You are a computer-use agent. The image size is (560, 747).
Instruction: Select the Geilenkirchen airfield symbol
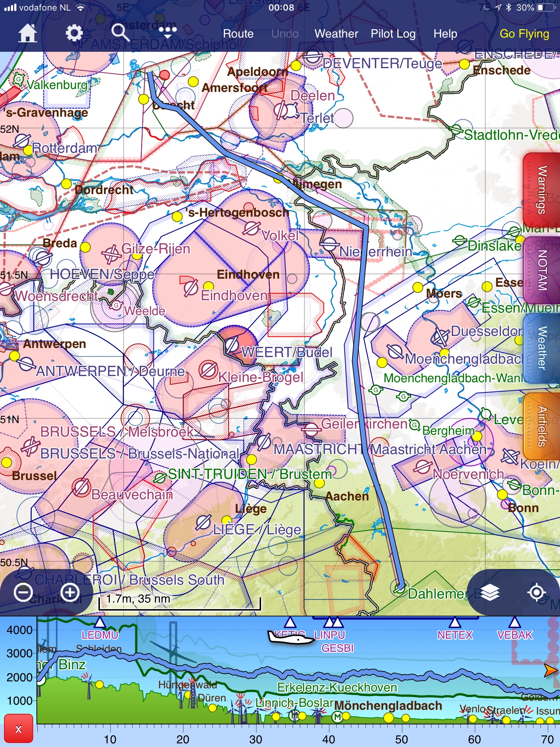click(x=311, y=429)
